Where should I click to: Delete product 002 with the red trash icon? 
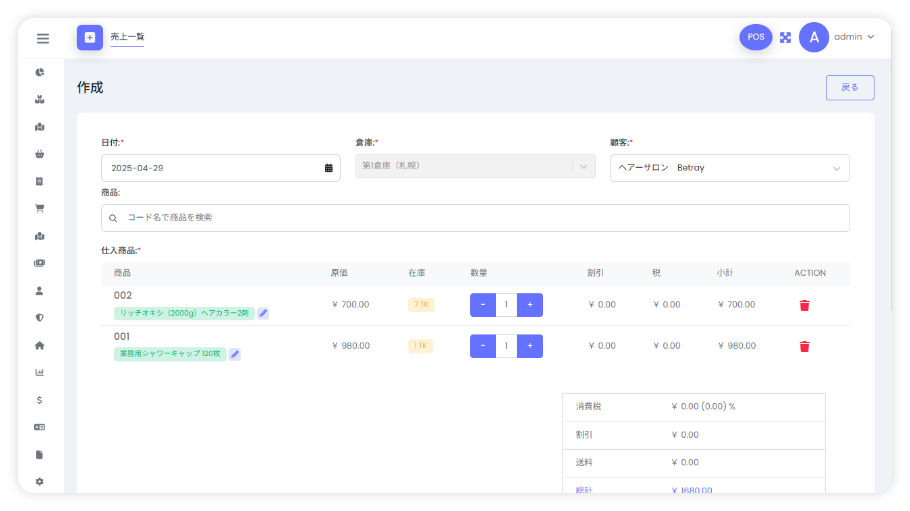[x=804, y=305]
